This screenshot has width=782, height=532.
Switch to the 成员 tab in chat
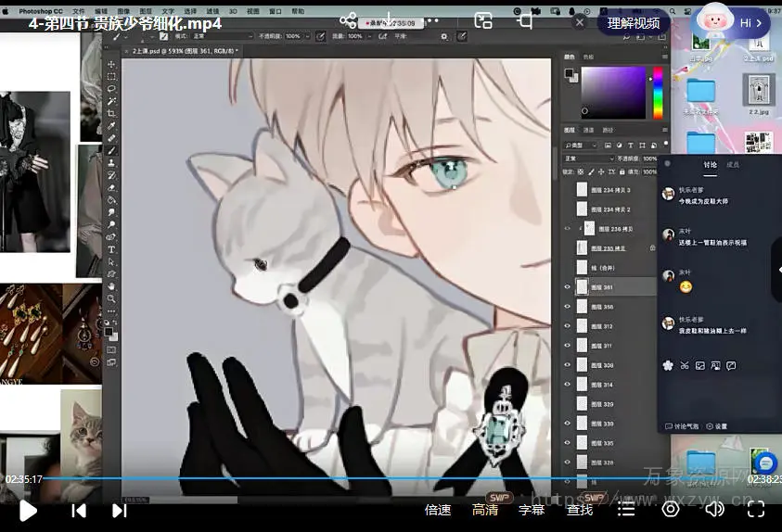[x=733, y=165]
